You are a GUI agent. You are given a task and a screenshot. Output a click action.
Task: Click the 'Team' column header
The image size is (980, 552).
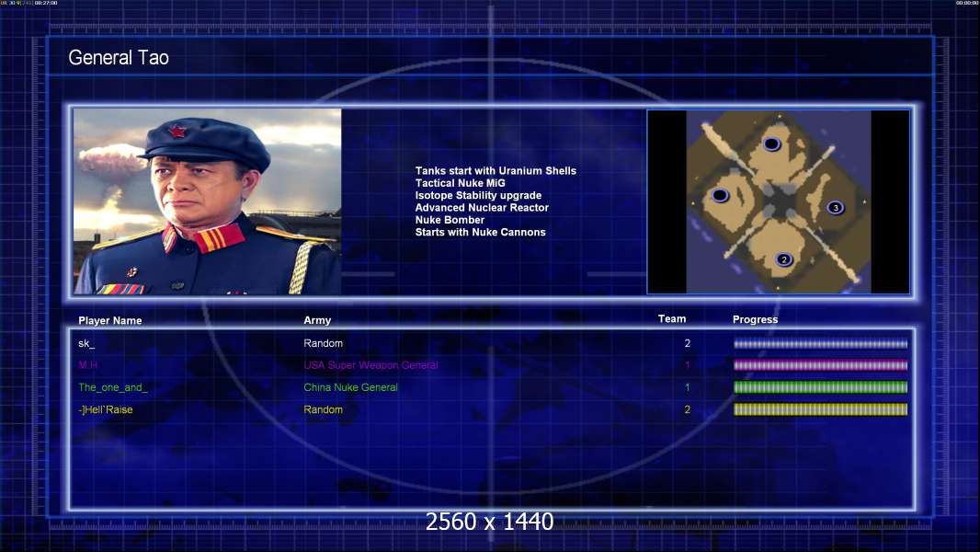pyautogui.click(x=672, y=319)
